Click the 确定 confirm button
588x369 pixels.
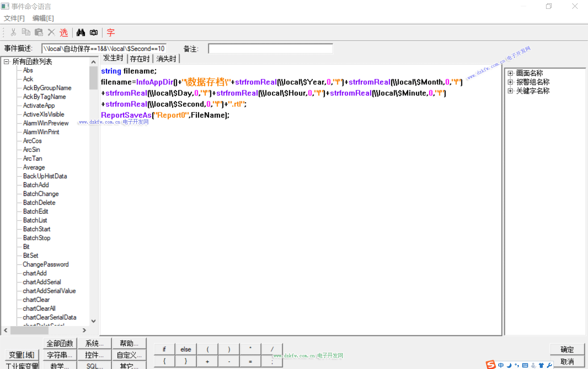(x=567, y=350)
